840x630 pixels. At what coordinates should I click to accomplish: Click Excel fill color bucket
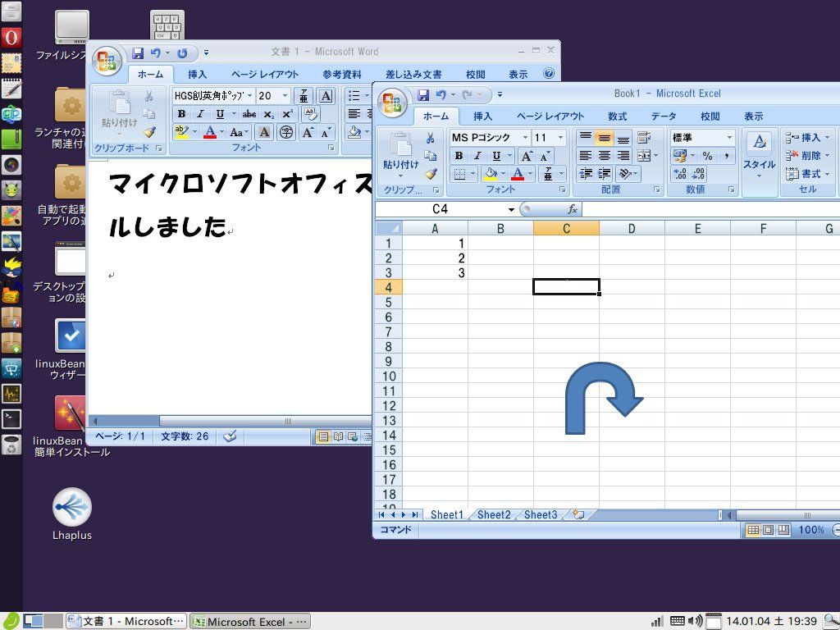click(490, 174)
